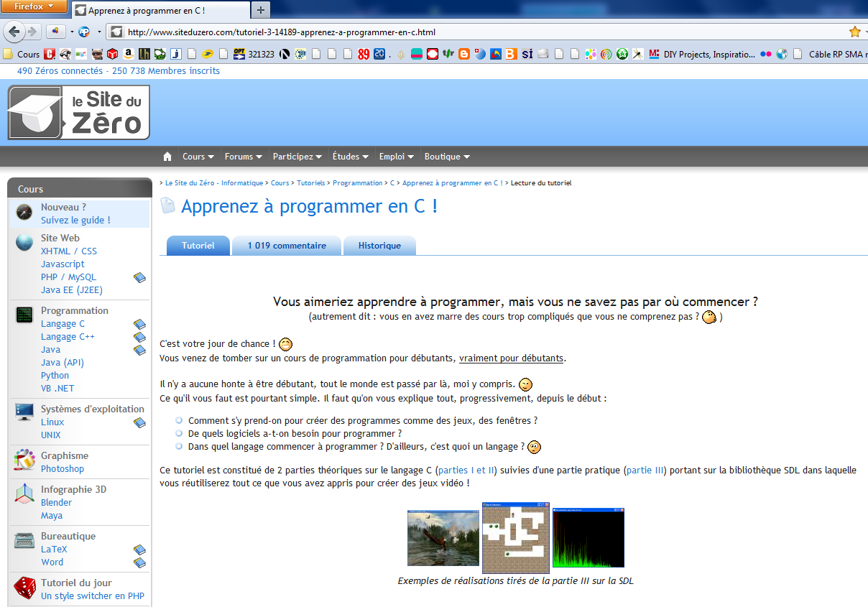The height and width of the screenshot is (607, 868).
Task: Click the book icon next to Langage C
Action: [x=139, y=325]
